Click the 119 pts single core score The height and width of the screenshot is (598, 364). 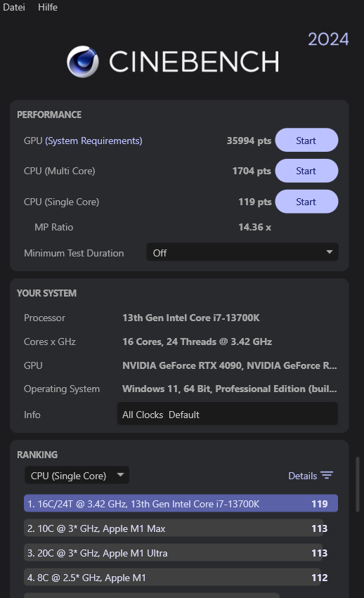click(254, 202)
